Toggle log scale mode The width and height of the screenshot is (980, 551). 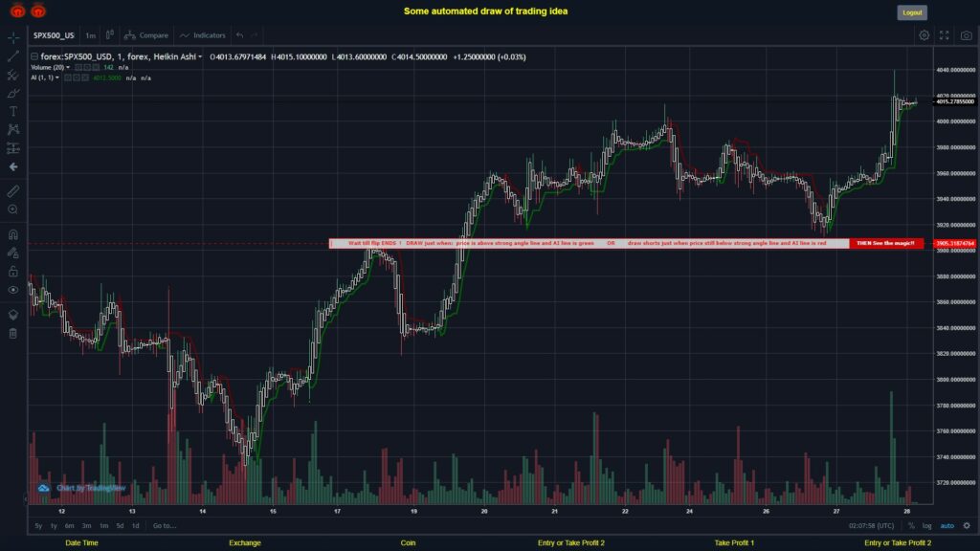click(926, 526)
